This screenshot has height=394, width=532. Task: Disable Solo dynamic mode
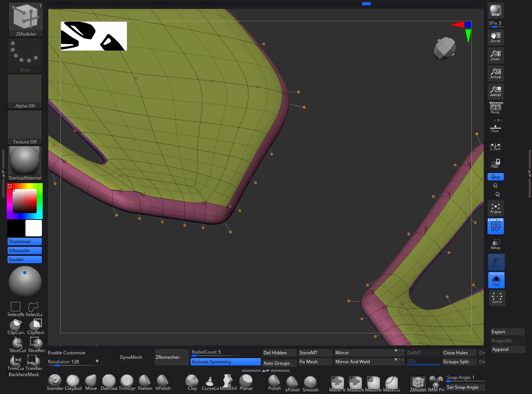click(x=496, y=280)
